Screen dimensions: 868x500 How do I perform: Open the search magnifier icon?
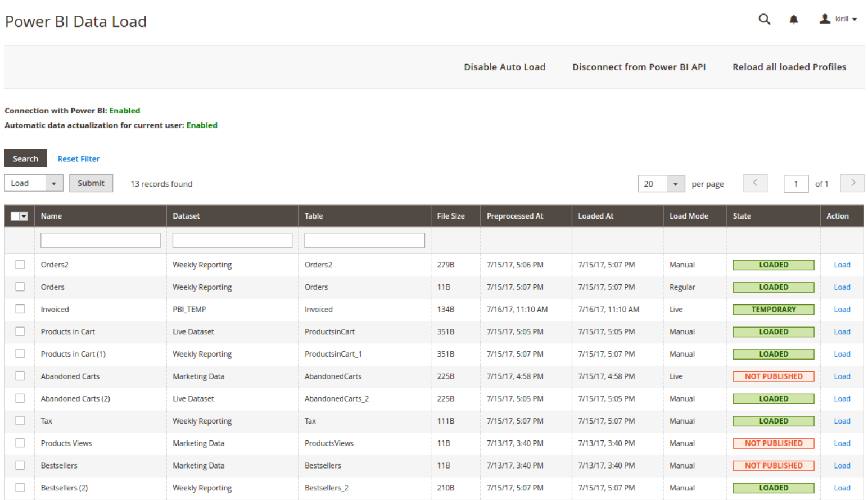(x=764, y=19)
